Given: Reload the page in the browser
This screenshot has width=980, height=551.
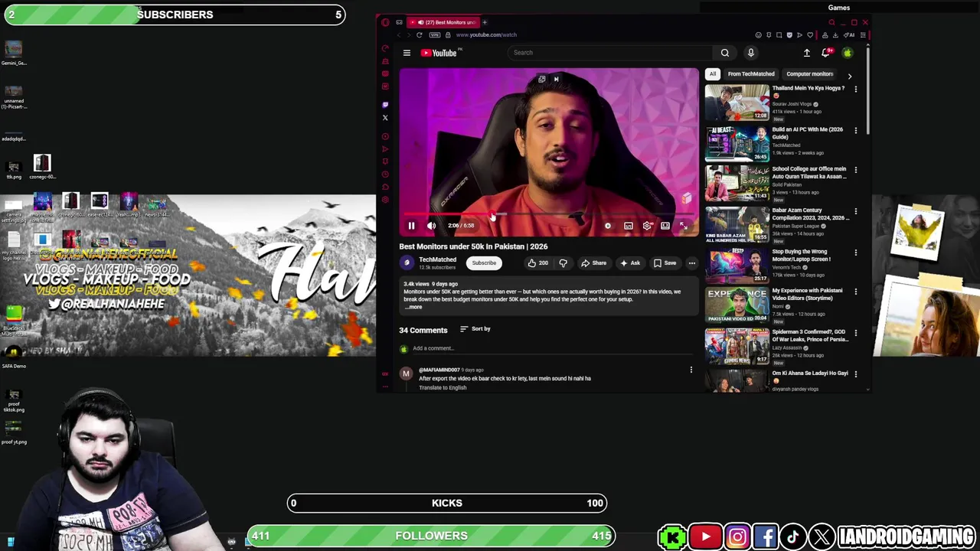Looking at the screenshot, I should coord(419,35).
